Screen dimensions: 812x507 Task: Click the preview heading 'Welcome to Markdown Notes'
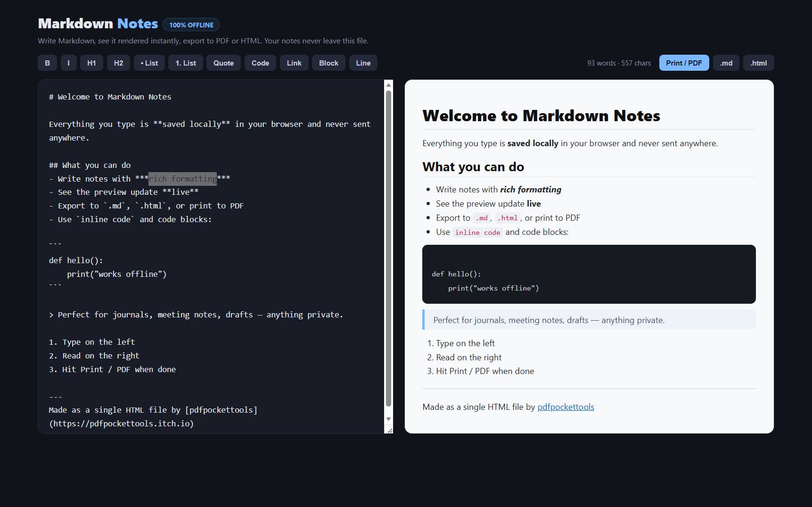[x=541, y=116]
